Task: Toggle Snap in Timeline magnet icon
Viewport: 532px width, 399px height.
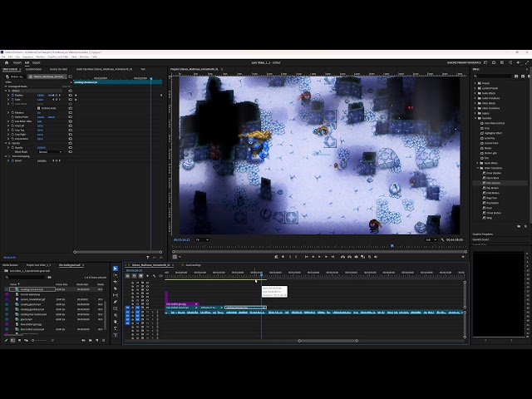Action: (134, 276)
